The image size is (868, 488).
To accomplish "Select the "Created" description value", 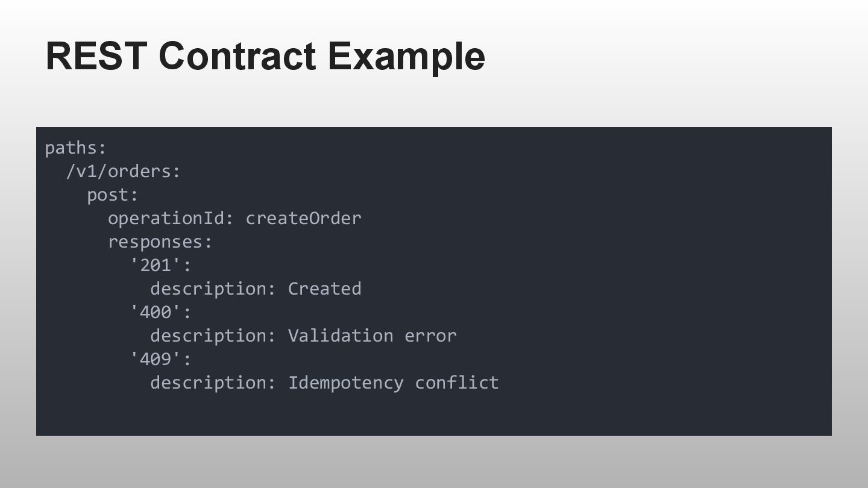I will 324,289.
